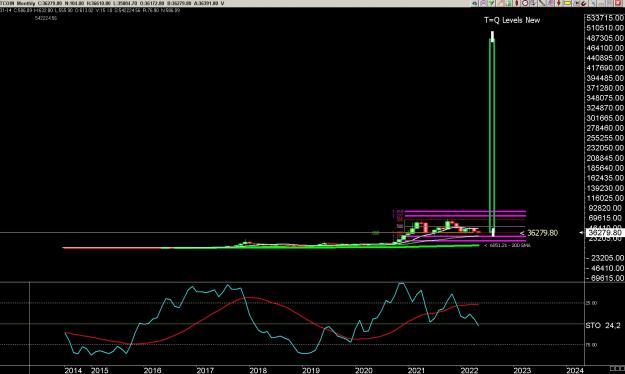
Task: Click the red circle-slash toolbar icon
Action: [x=525, y=3]
